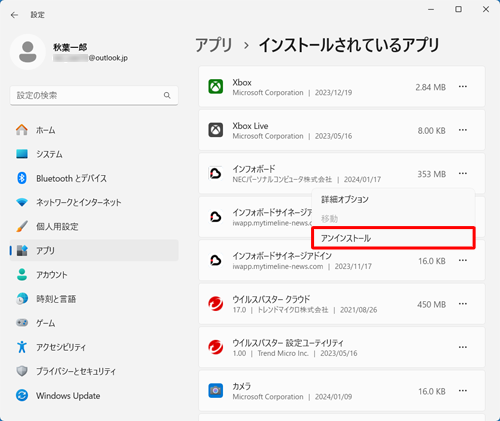Click the アカウント person icon

(22, 274)
